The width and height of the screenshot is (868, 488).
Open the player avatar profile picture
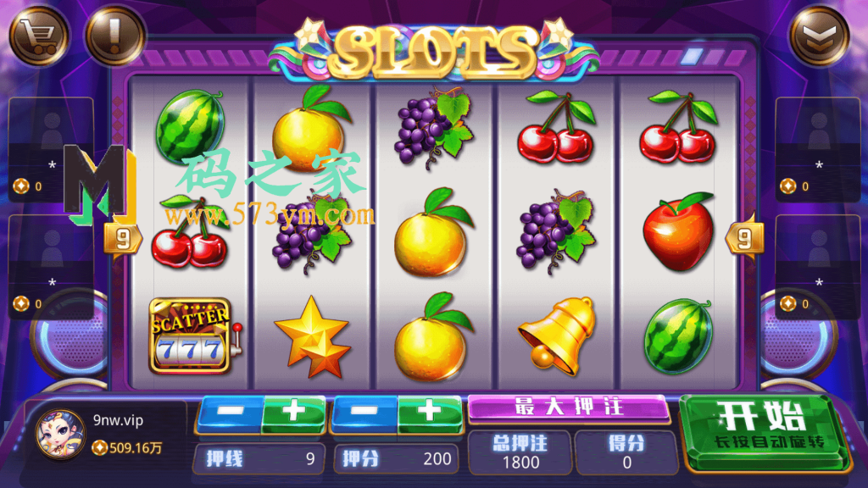pyautogui.click(x=60, y=435)
